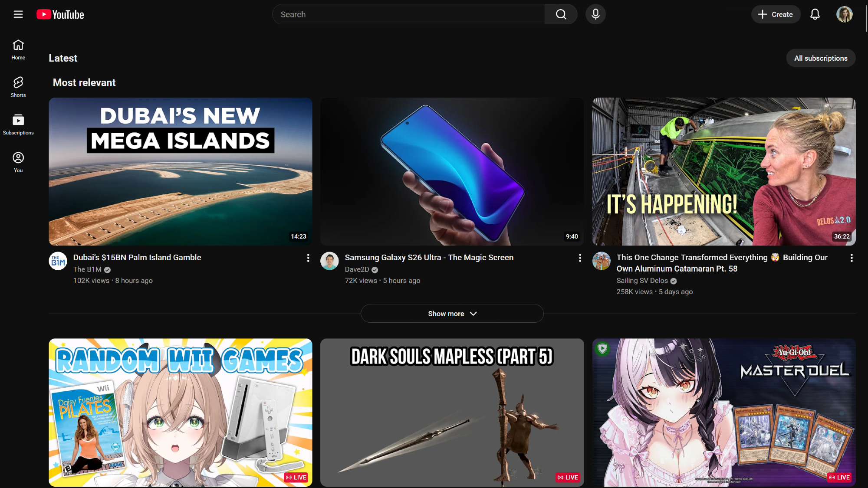Image resolution: width=868 pixels, height=488 pixels.
Task: Open options menu for the Samsung Galaxy video
Action: [580, 258]
